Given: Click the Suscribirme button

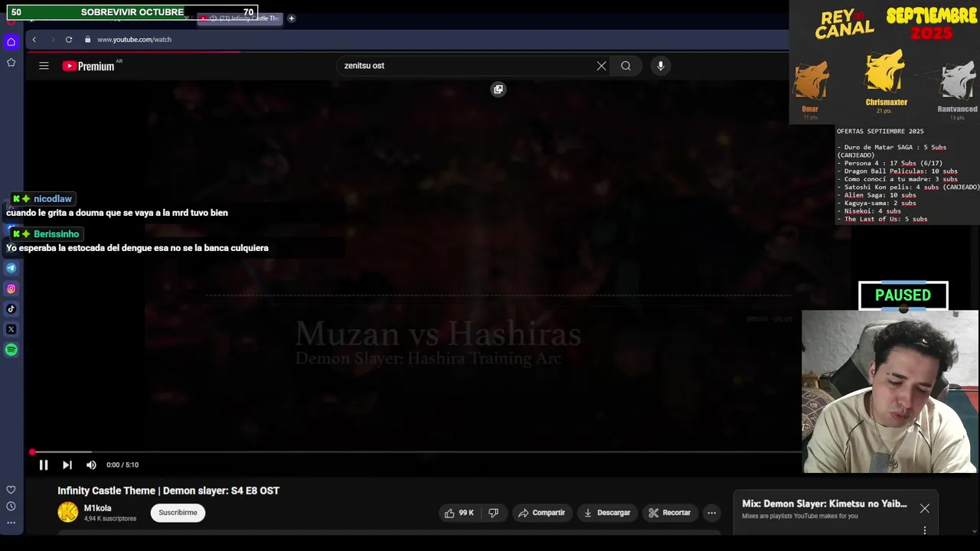Looking at the screenshot, I should [x=178, y=513].
